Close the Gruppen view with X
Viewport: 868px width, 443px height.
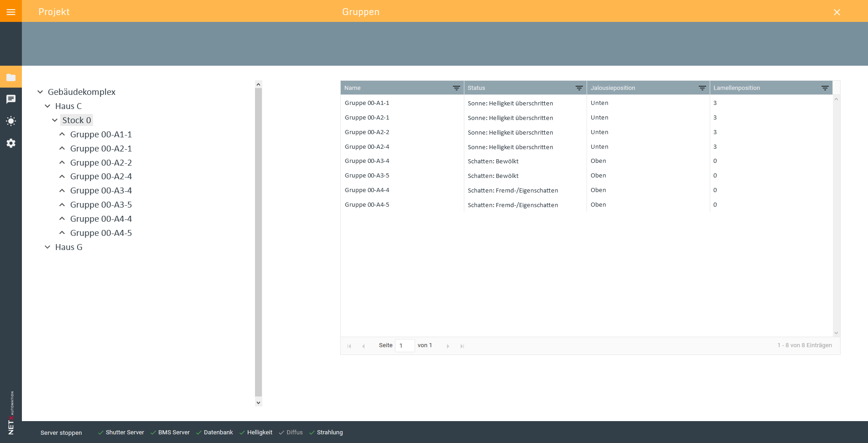coord(837,12)
